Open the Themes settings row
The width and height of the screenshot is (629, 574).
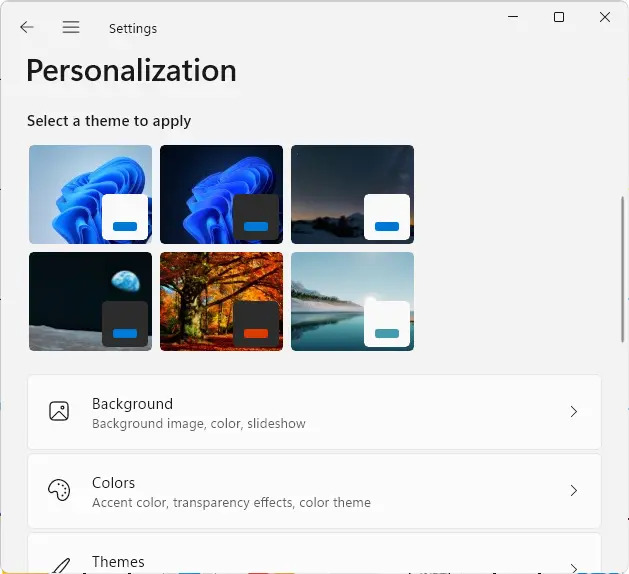click(x=314, y=554)
